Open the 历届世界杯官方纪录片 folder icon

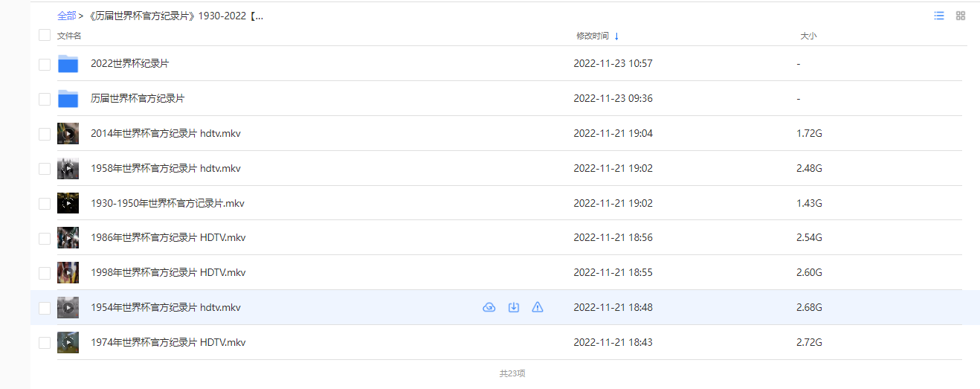(x=68, y=99)
